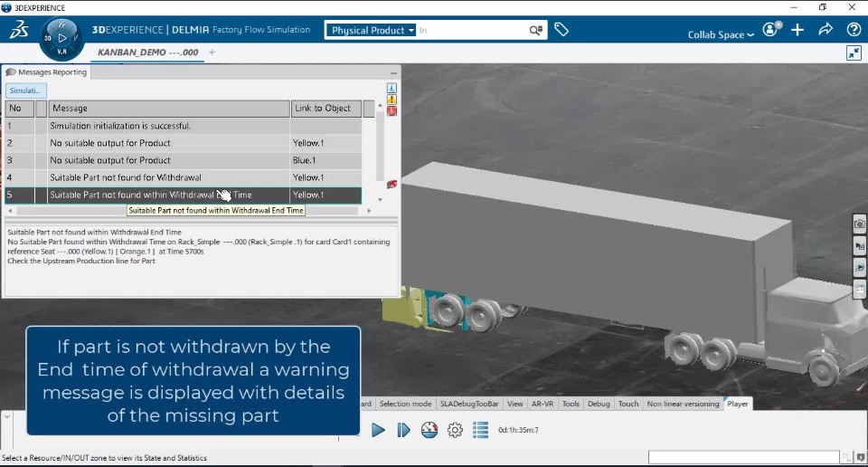
Task: Open the 3DS compass play button
Action: coord(62,38)
